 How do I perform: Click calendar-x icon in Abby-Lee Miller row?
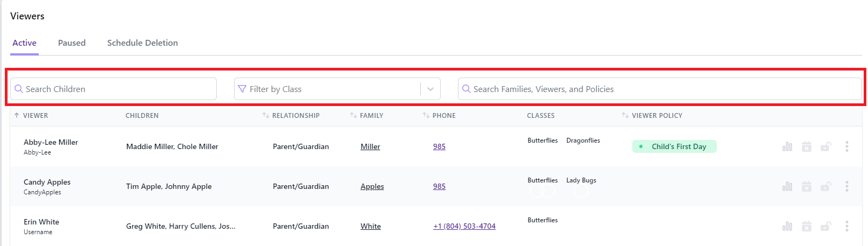pyautogui.click(x=806, y=146)
